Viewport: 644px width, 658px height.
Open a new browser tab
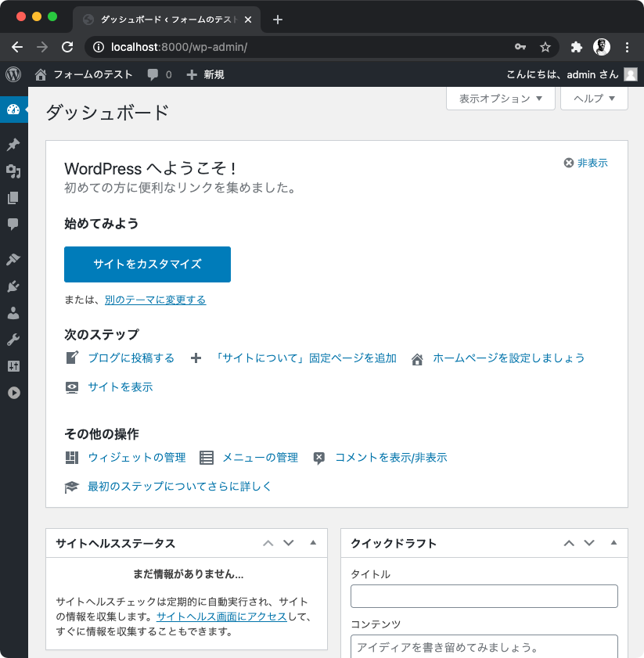(278, 20)
